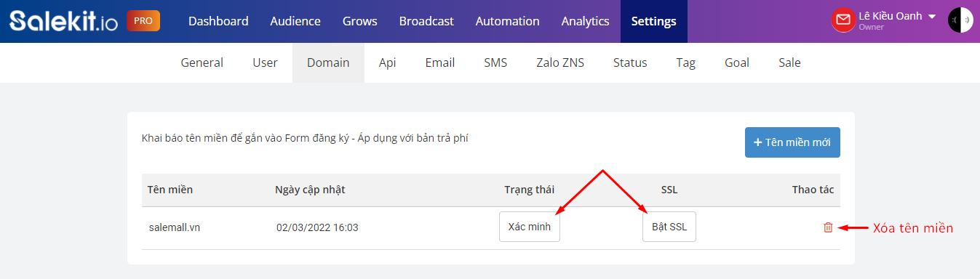
Task: Switch to the Status tab
Action: coord(630,62)
